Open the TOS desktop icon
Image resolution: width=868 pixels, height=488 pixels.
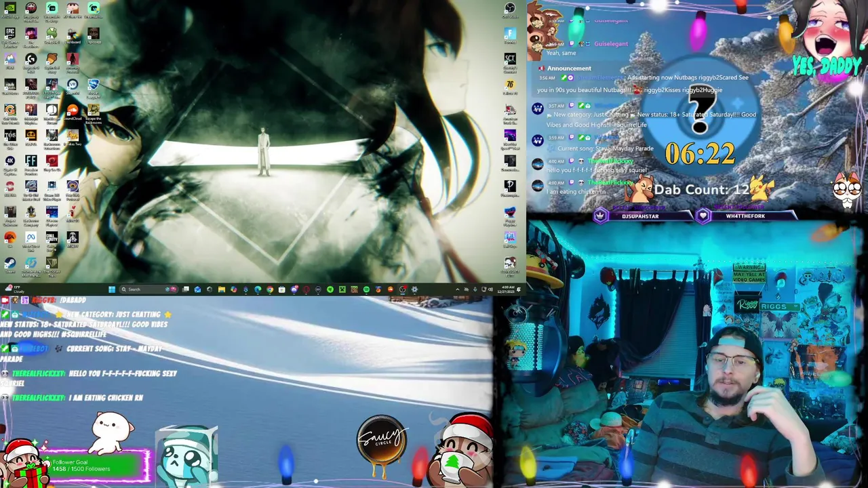point(10,137)
